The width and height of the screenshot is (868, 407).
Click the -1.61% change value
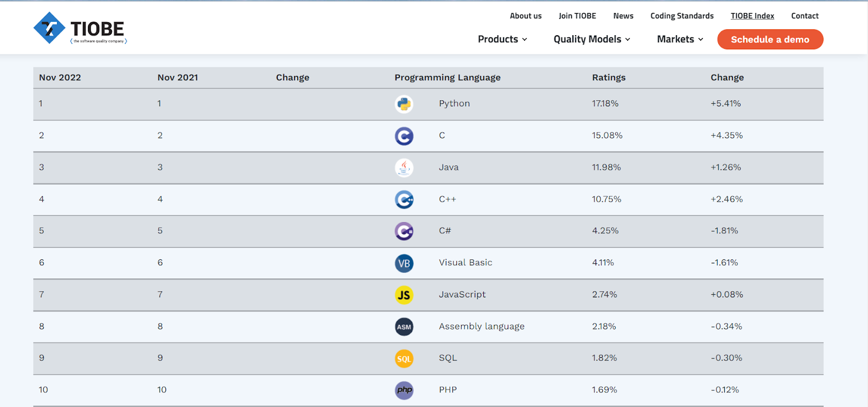click(x=725, y=263)
